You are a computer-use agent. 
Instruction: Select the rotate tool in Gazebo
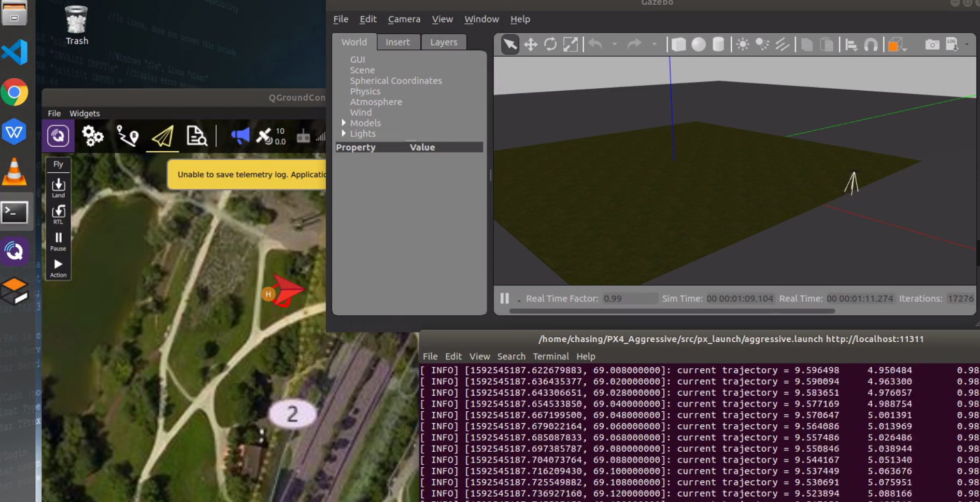pos(549,45)
